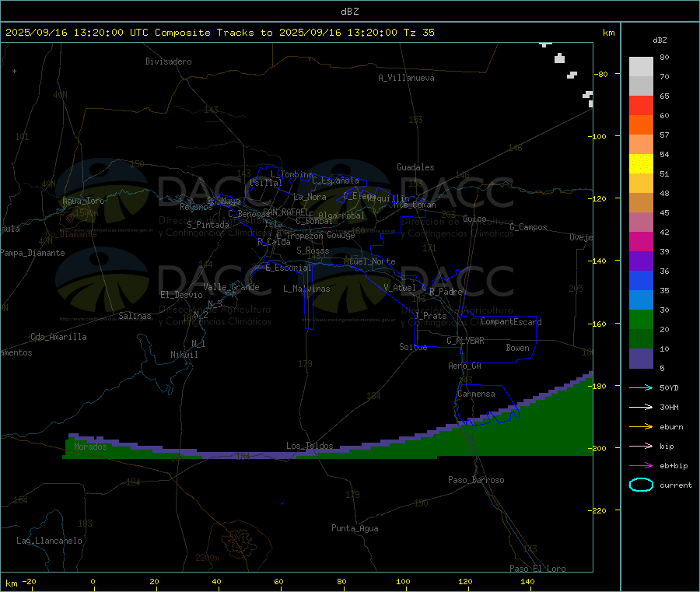The height and width of the screenshot is (592, 700).
Task: Click the Morados map label
Action: pyautogui.click(x=91, y=447)
